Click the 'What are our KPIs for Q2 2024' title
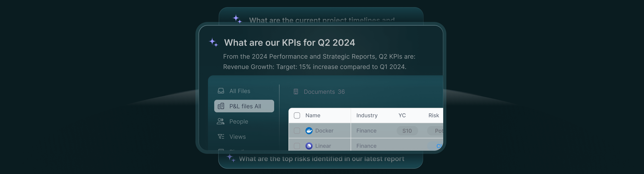Viewport: 644px width, 174px height. pyautogui.click(x=290, y=43)
